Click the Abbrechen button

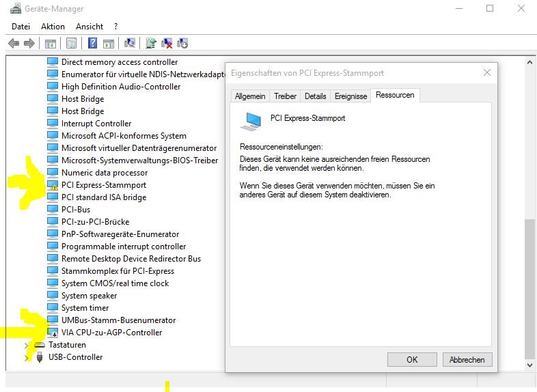467,359
